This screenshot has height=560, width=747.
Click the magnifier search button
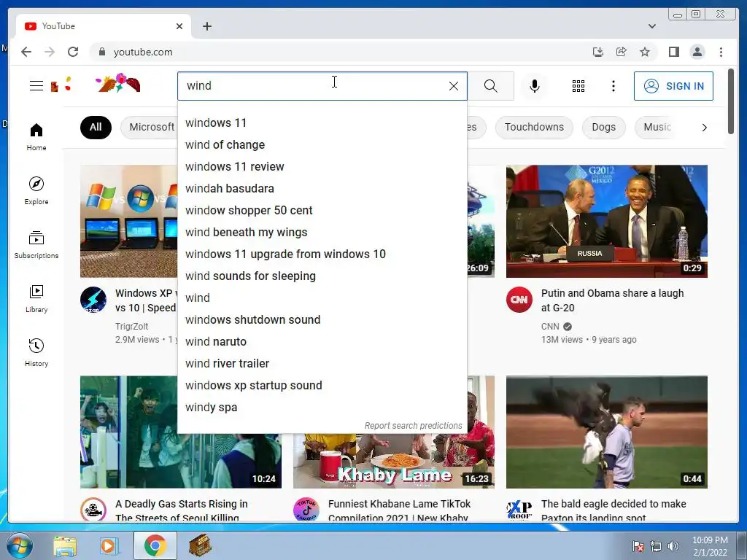[x=491, y=86]
